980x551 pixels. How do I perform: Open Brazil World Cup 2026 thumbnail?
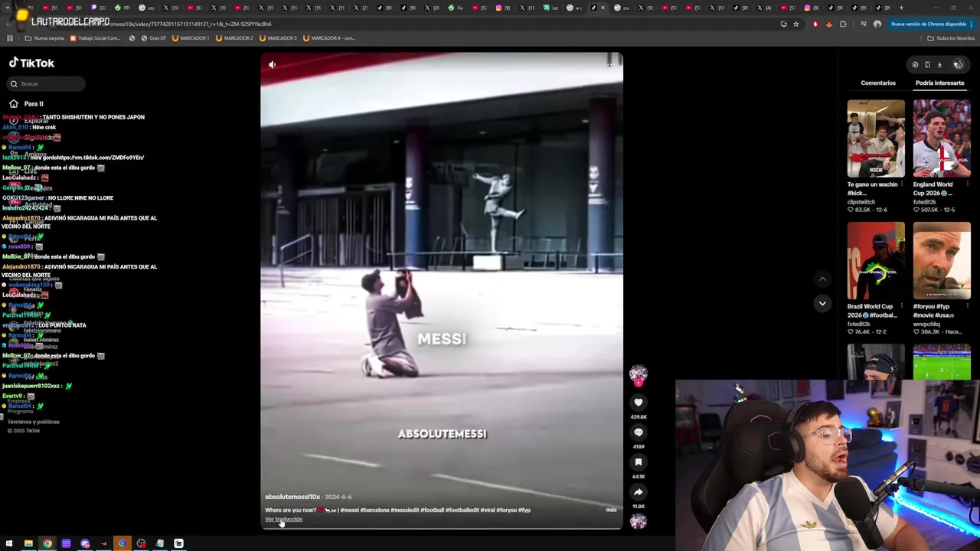[x=876, y=261]
